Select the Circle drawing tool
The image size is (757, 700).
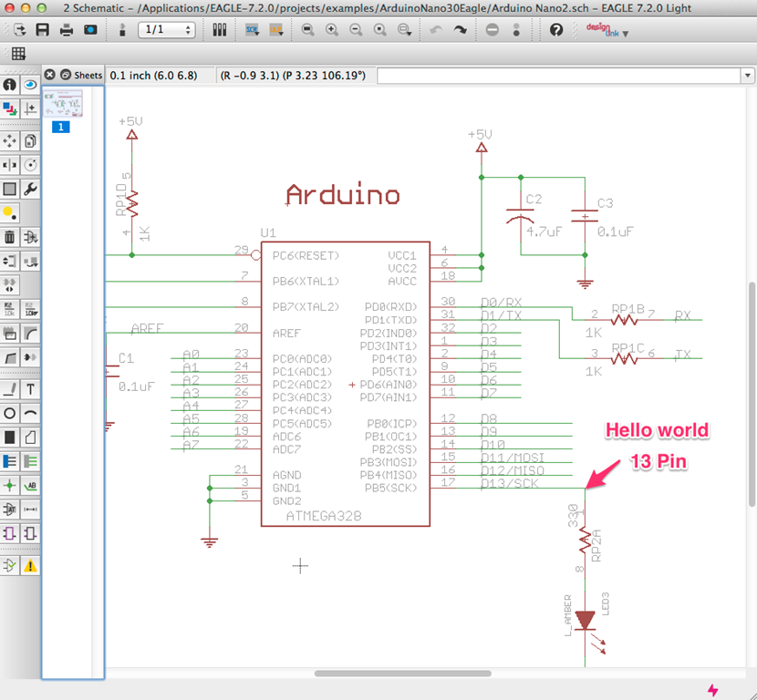[10, 413]
